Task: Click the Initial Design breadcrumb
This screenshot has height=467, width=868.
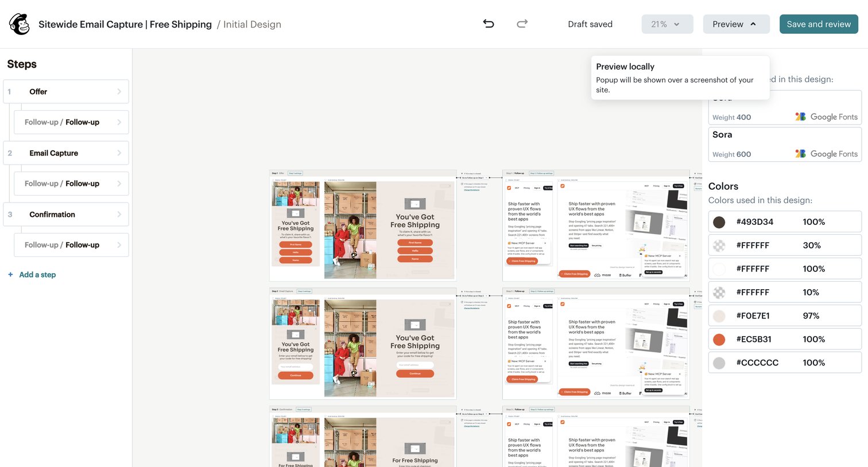Action: tap(252, 24)
